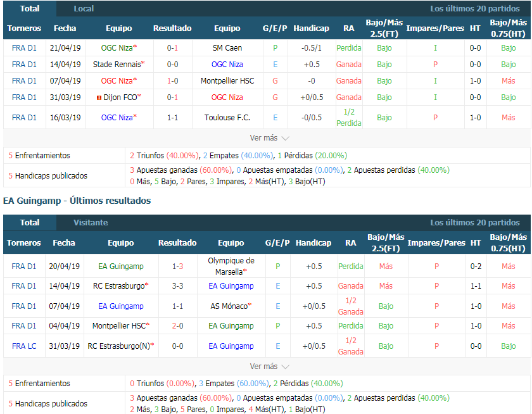532x414 pixels.
Task: Click the Resultado header in the Guingamp table
Action: [177, 243]
